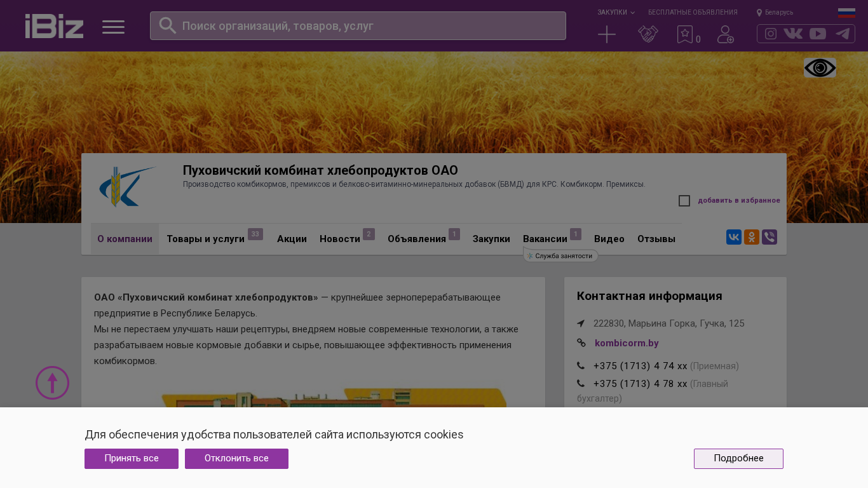Viewport: 868px width, 488px height.
Task: Click 'Отклонить все' cookies button
Action: click(x=236, y=459)
